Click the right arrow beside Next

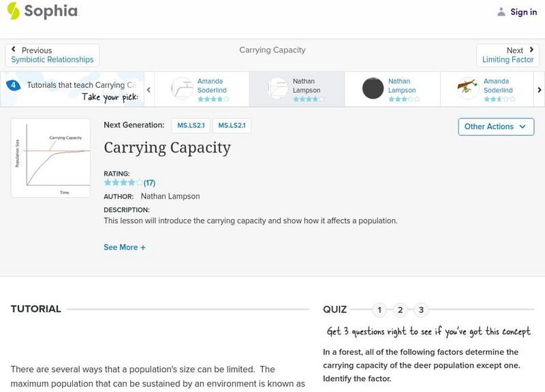click(531, 50)
